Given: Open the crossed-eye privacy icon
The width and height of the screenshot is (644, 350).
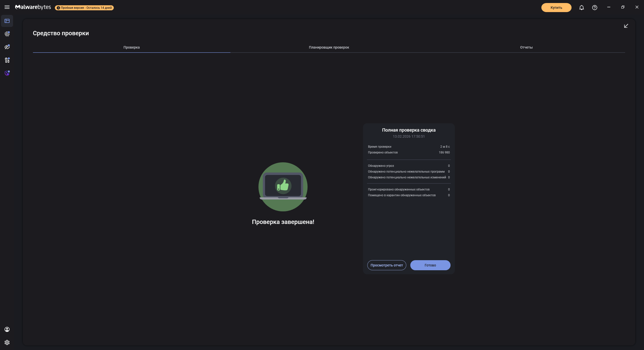Looking at the screenshot, I should [x=7, y=47].
